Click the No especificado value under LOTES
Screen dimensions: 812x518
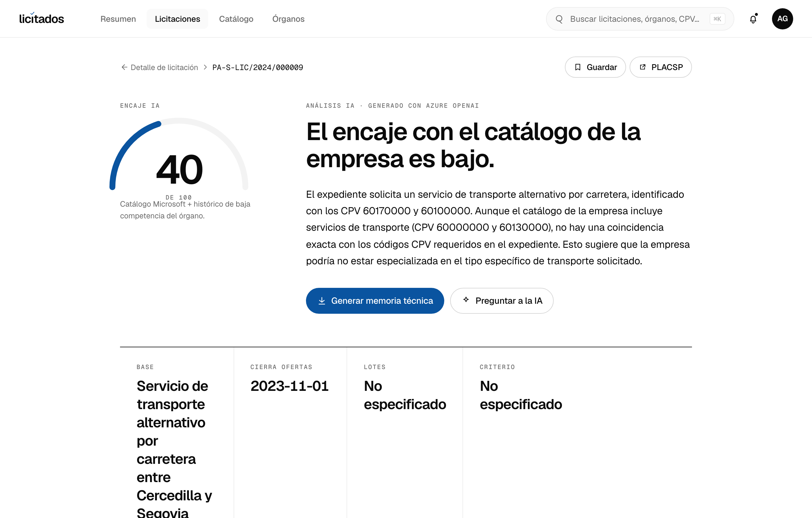click(405, 395)
